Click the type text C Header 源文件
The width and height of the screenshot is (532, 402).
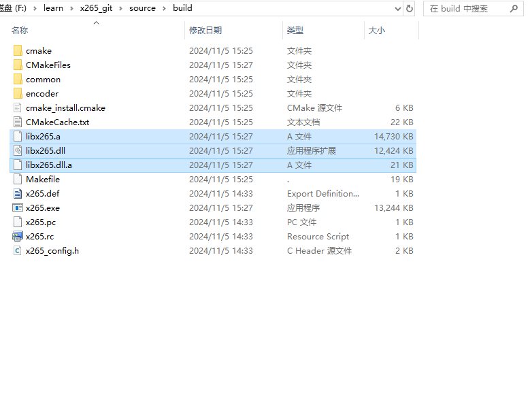click(x=319, y=251)
